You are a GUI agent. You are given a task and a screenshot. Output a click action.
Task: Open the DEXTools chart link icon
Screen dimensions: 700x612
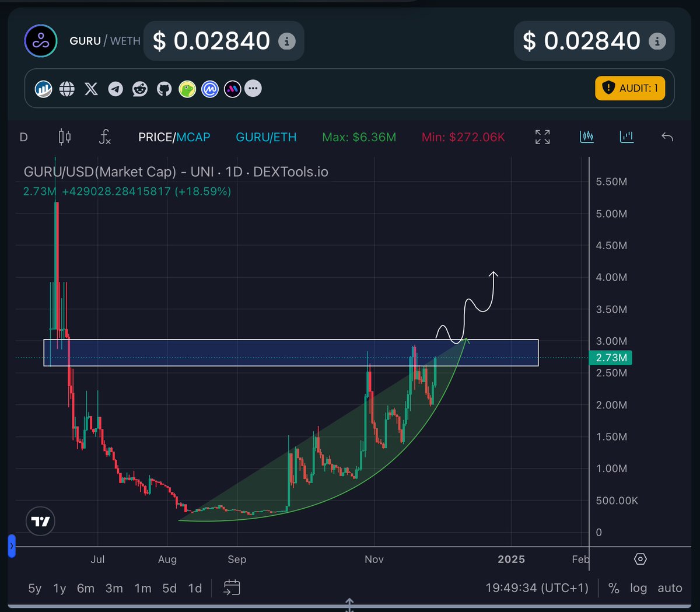coord(43,89)
